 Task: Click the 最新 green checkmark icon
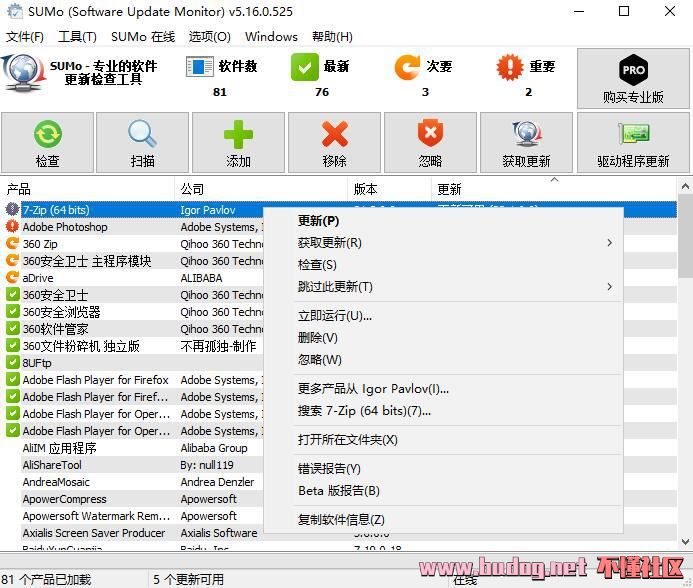[305, 67]
